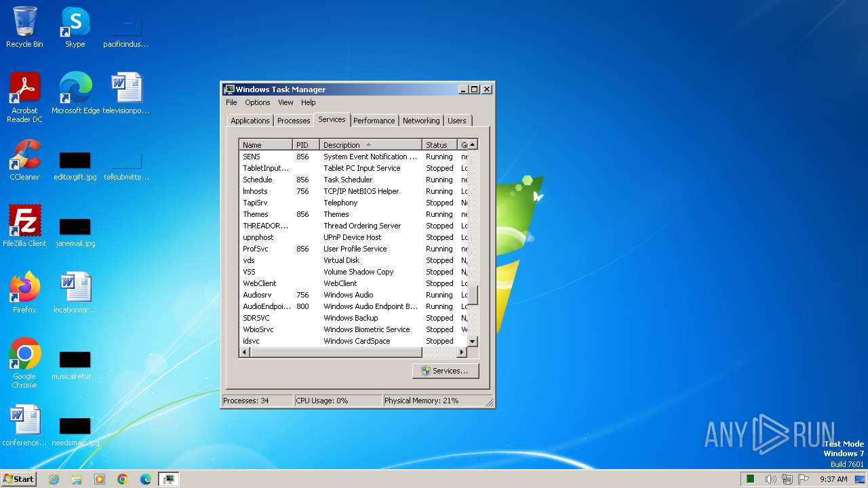Sort services by Status column
The image size is (868, 488).
(x=440, y=145)
